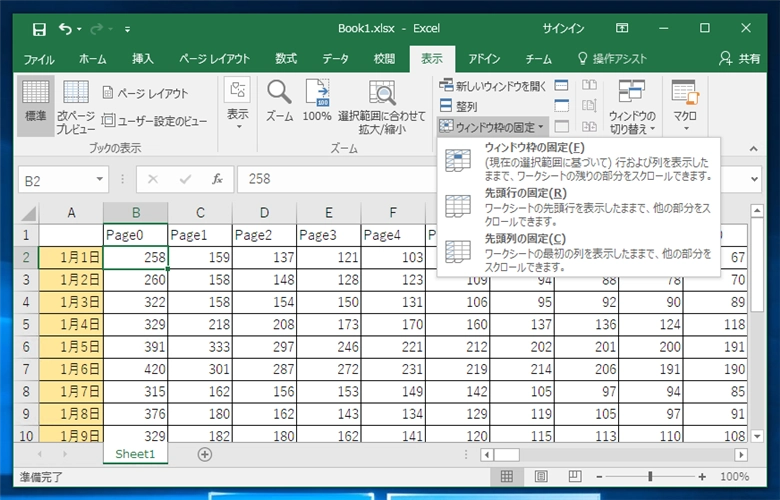Click the zoom slider handle
Image resolution: width=780 pixels, height=500 pixels.
650,477
